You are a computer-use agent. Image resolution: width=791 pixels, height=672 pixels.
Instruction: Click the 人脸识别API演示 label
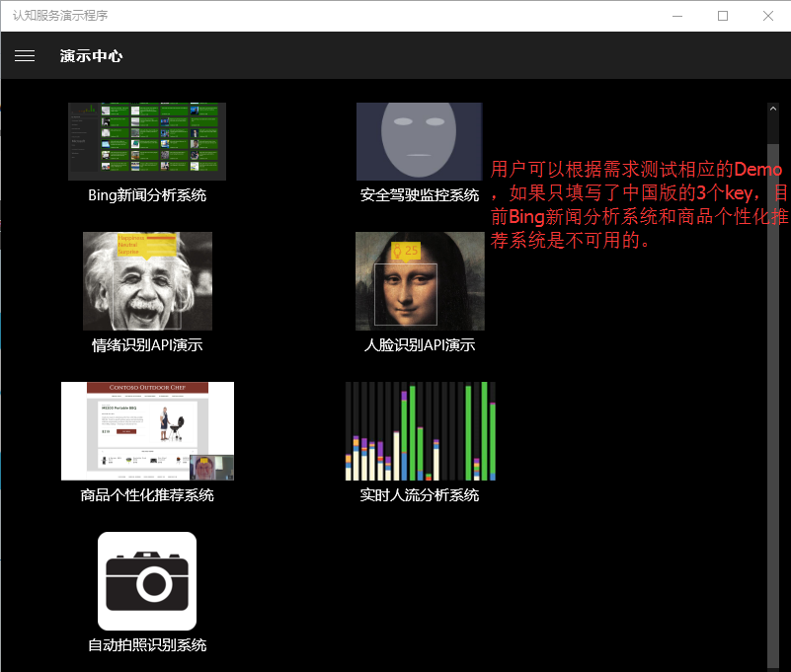coord(420,345)
